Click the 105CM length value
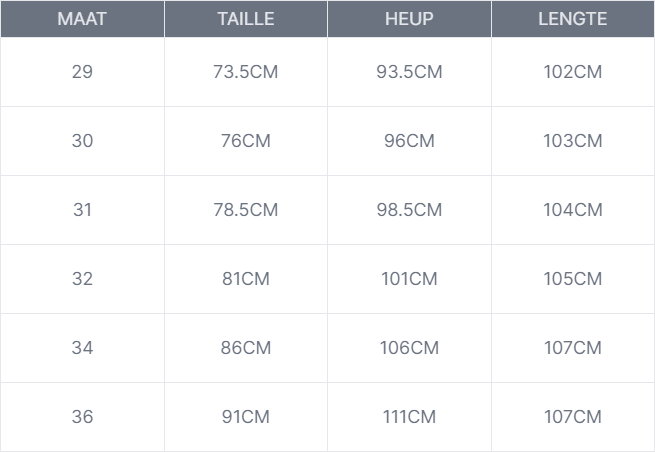655x452 pixels. point(572,279)
